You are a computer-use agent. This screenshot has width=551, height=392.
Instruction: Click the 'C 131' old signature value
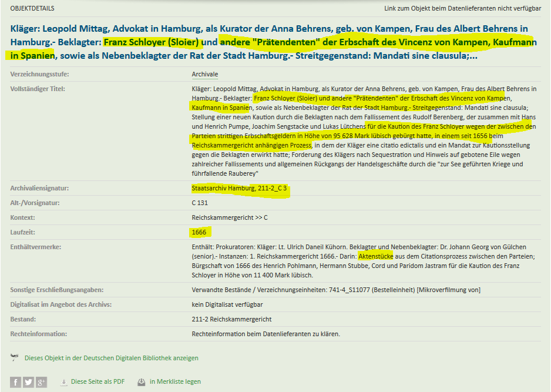(x=200, y=203)
